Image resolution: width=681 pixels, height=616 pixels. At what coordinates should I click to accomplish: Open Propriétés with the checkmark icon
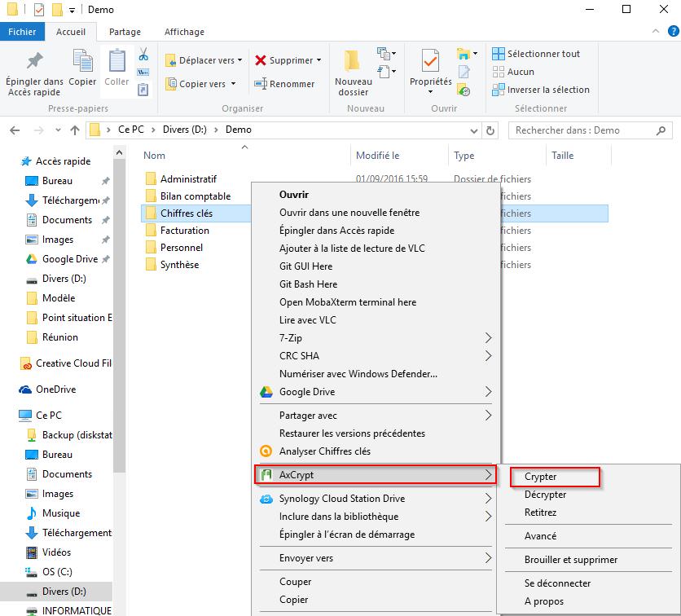(430, 62)
